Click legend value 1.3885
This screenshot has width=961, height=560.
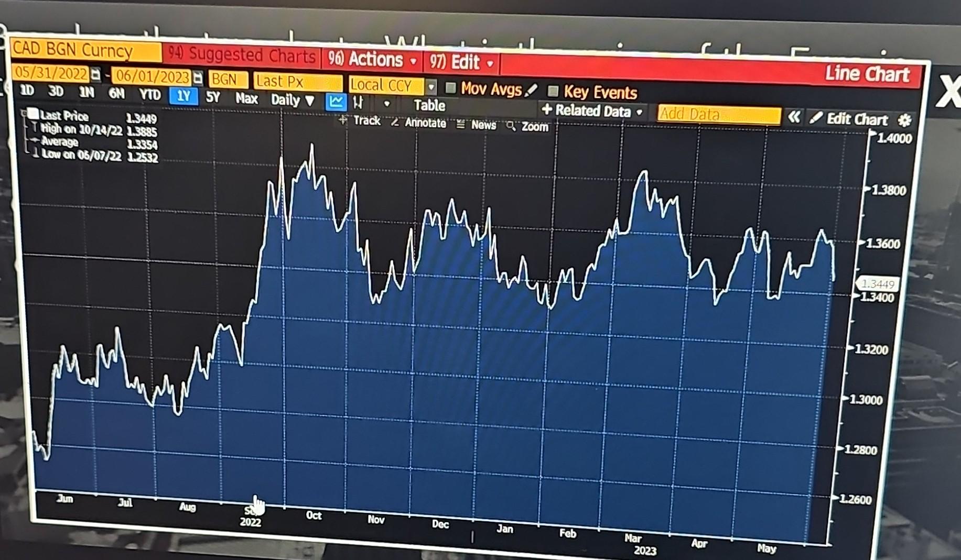point(142,131)
